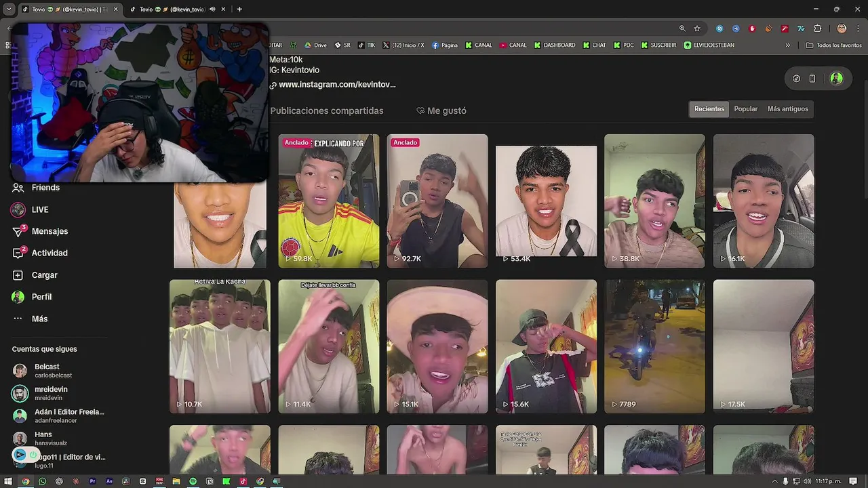Open Google Chrome from the taskbar
This screenshot has height=488, width=868.
[26, 481]
